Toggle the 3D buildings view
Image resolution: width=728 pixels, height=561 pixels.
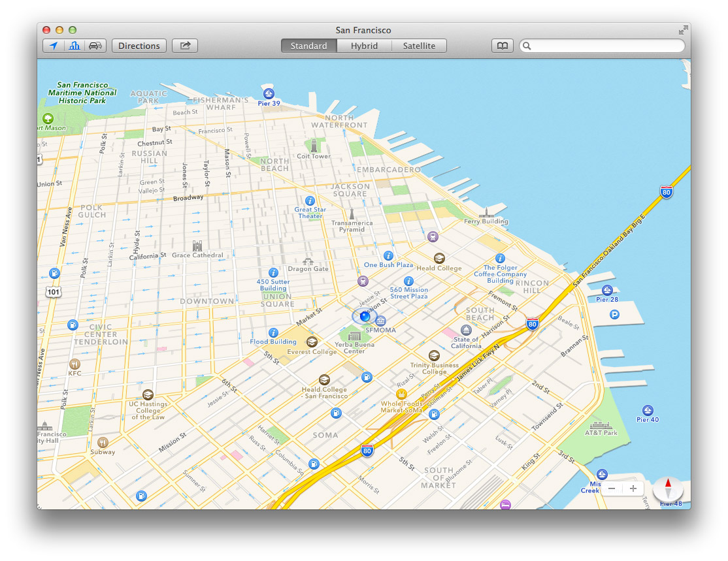tap(74, 46)
